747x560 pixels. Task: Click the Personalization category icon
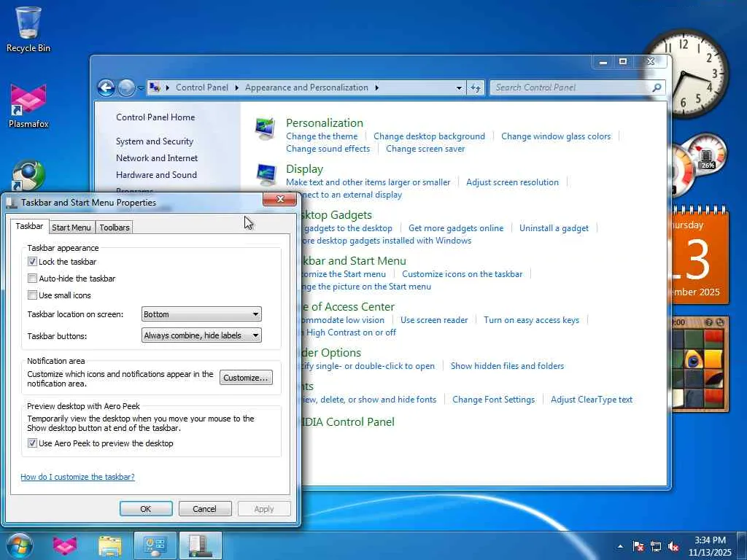coord(266,128)
